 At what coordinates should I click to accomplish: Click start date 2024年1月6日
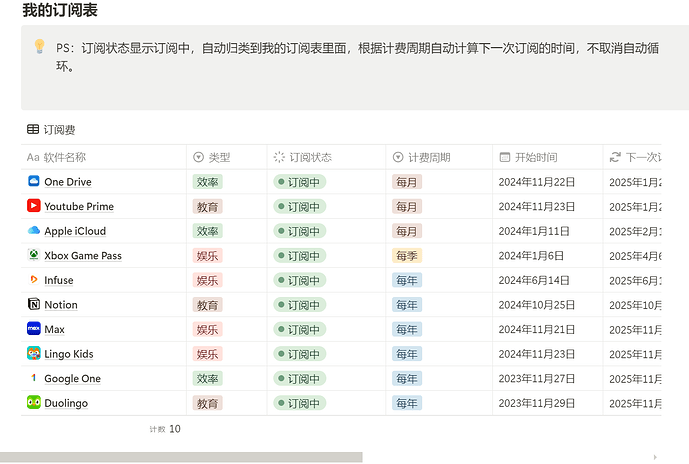pyautogui.click(x=531, y=256)
